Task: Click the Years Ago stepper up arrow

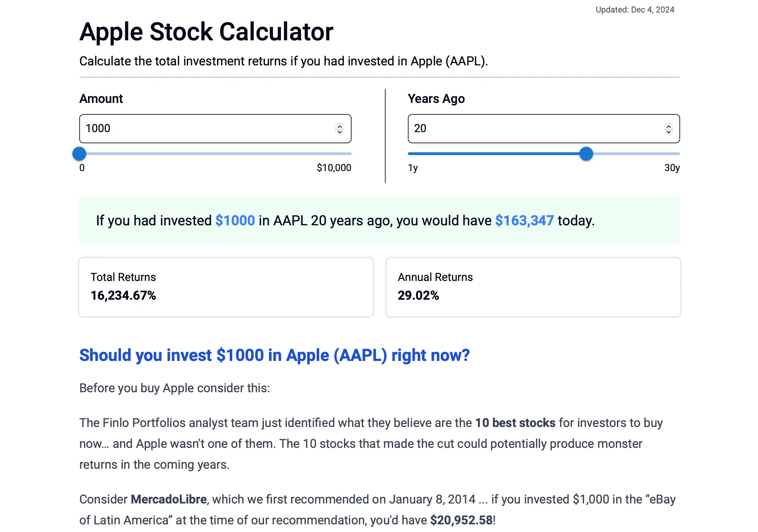Action: coord(668,126)
